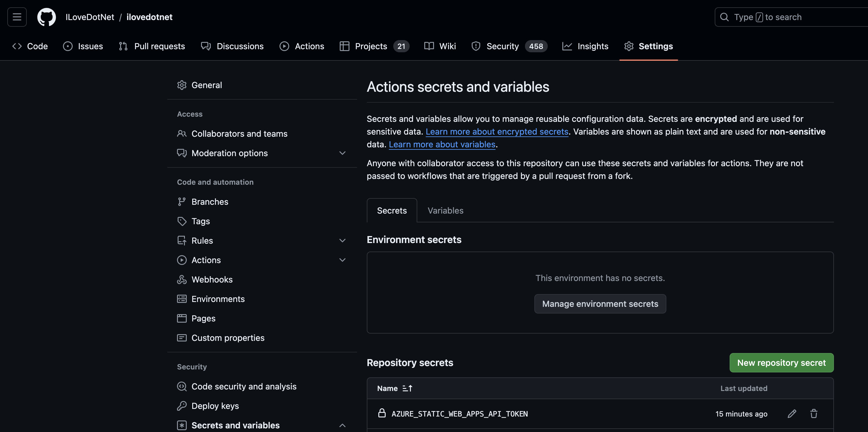Viewport: 868px width, 432px height.
Task: Click the Secrets and variables asterisk icon
Action: pyautogui.click(x=182, y=426)
